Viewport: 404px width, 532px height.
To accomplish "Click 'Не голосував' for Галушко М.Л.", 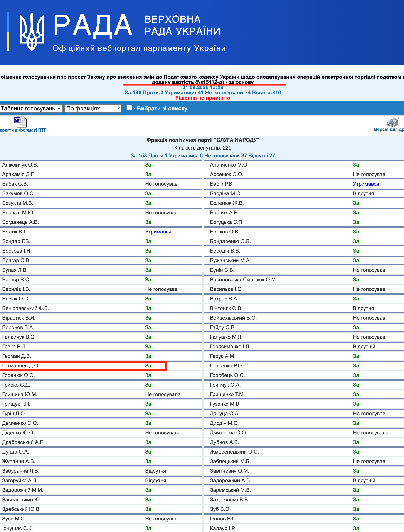I will pyautogui.click(x=369, y=337).
